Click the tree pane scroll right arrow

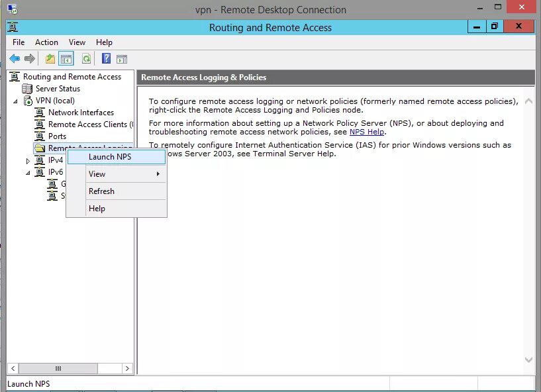coord(127,369)
